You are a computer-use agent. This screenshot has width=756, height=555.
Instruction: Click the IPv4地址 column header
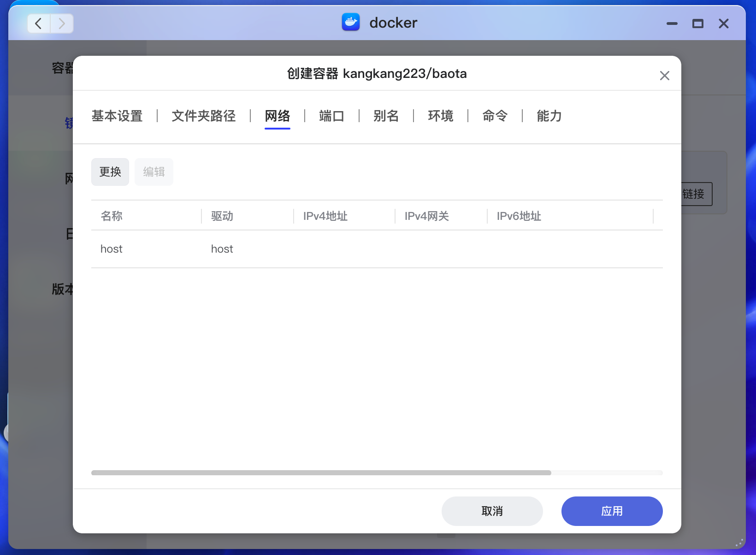(x=345, y=216)
